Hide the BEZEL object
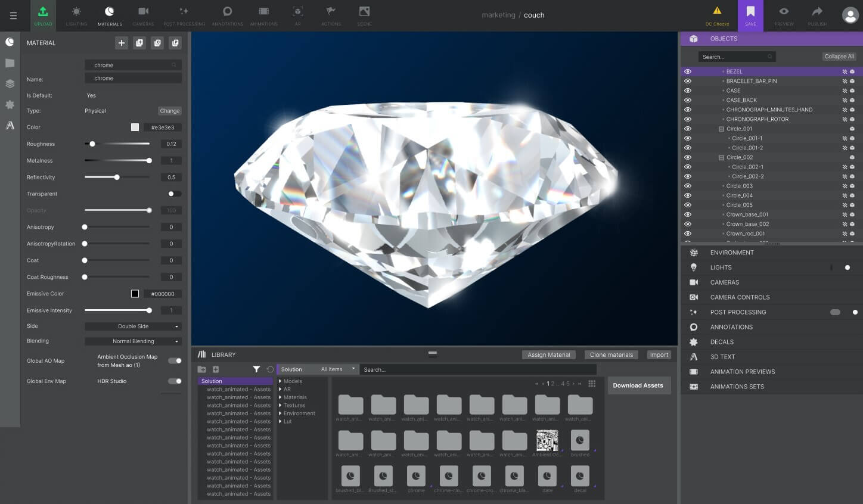Screen dimensions: 863x504 pos(687,71)
